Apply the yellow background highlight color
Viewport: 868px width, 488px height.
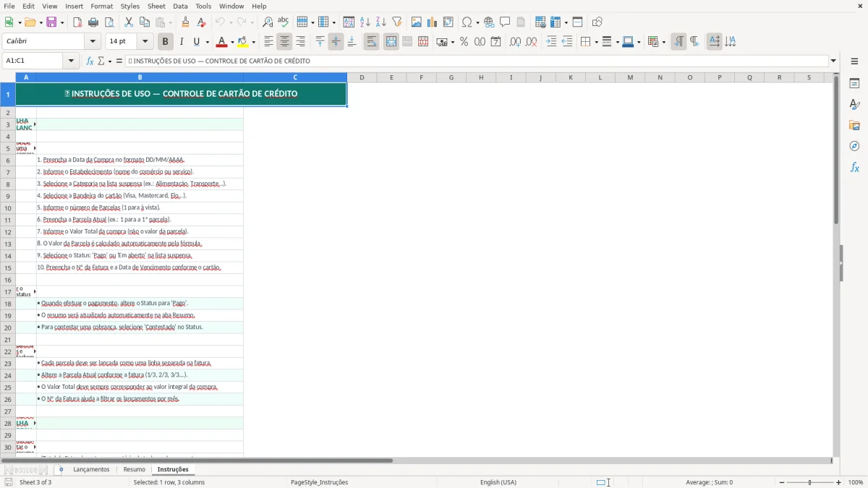tap(243, 42)
